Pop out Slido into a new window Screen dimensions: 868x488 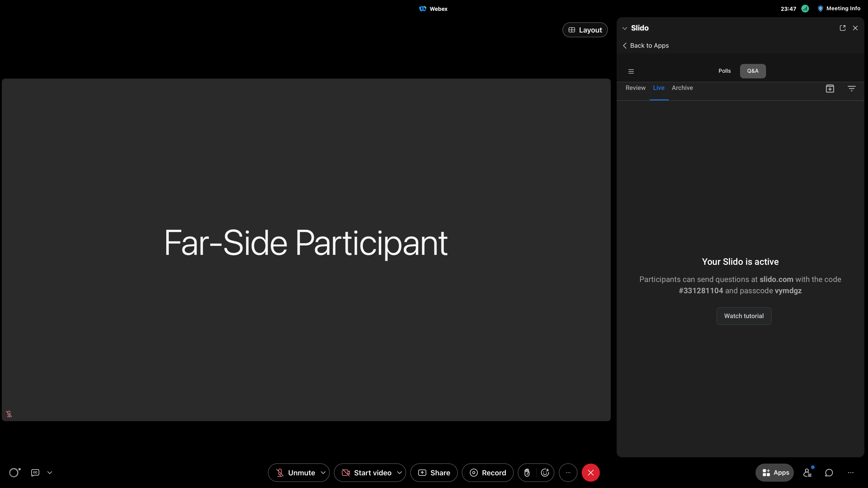pyautogui.click(x=843, y=28)
